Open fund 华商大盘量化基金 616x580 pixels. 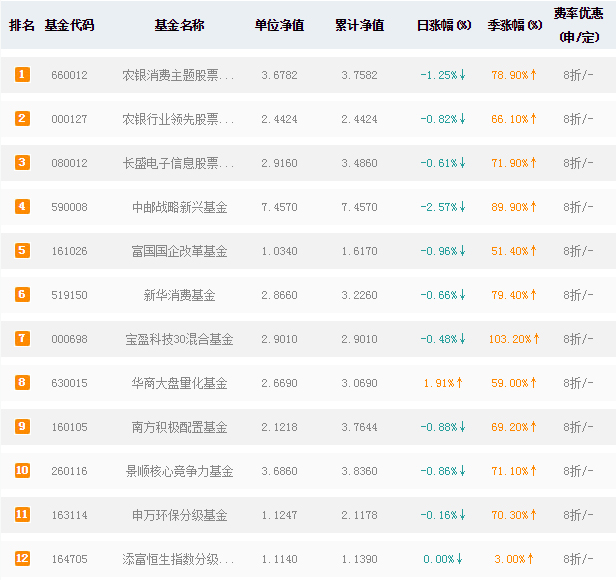click(180, 383)
